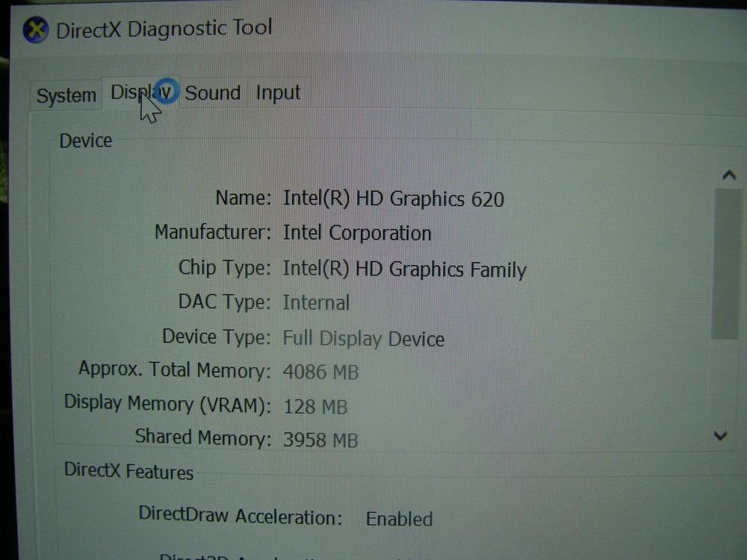Open the Sound tab

(213, 93)
